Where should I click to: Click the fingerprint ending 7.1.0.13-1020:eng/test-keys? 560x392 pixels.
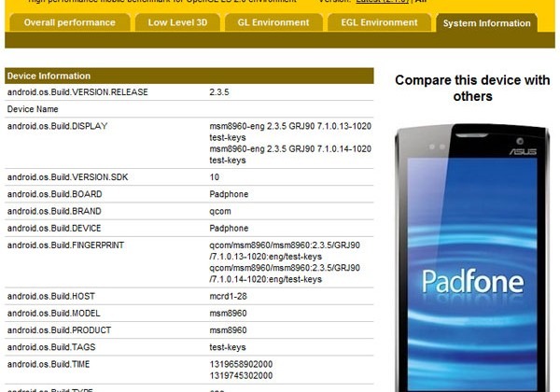(x=285, y=251)
